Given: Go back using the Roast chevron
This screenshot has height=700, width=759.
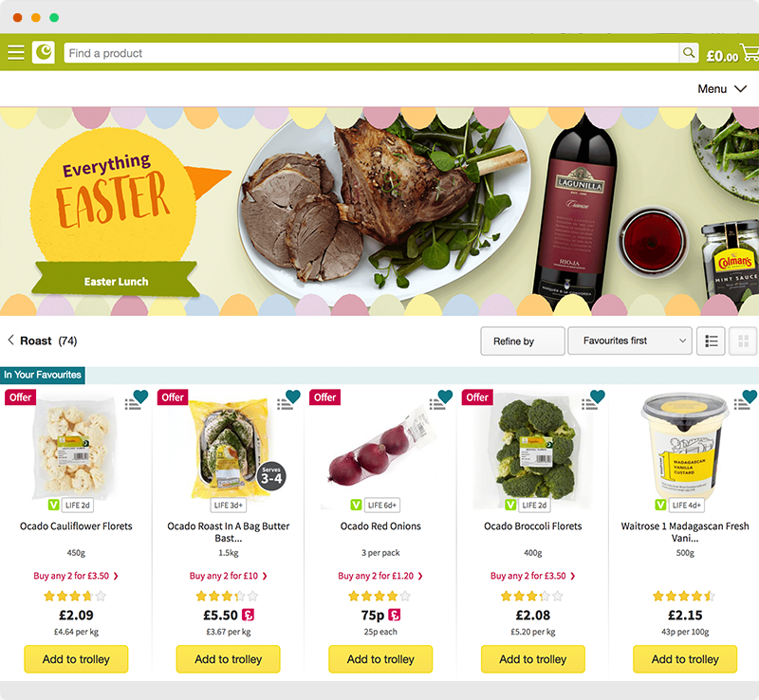Looking at the screenshot, I should pos(10,341).
